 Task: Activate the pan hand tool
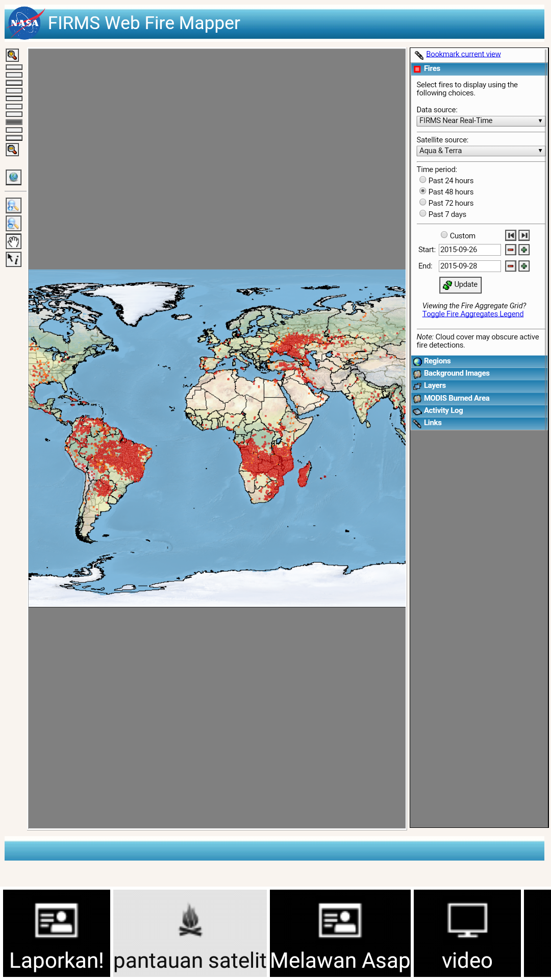click(14, 241)
